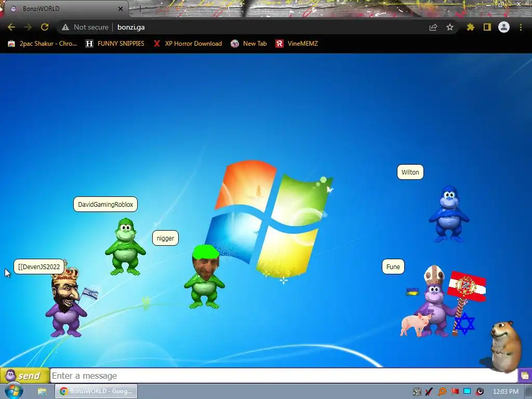Open a new tab with plus
The height and width of the screenshot is (399, 532).
pos(139,9)
